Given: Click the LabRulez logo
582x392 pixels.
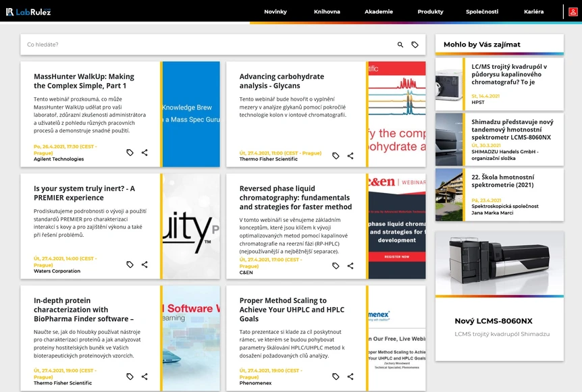Looking at the screenshot, I should (x=28, y=12).
